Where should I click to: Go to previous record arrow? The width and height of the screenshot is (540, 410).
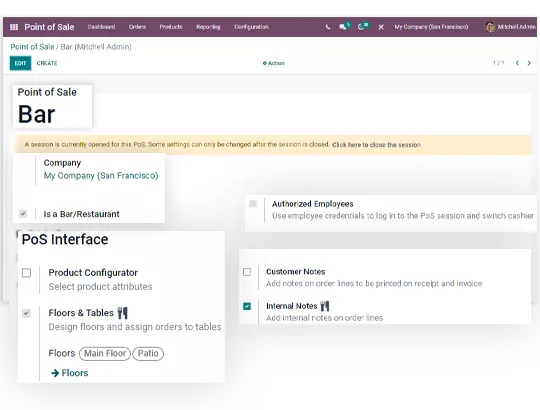click(517, 63)
